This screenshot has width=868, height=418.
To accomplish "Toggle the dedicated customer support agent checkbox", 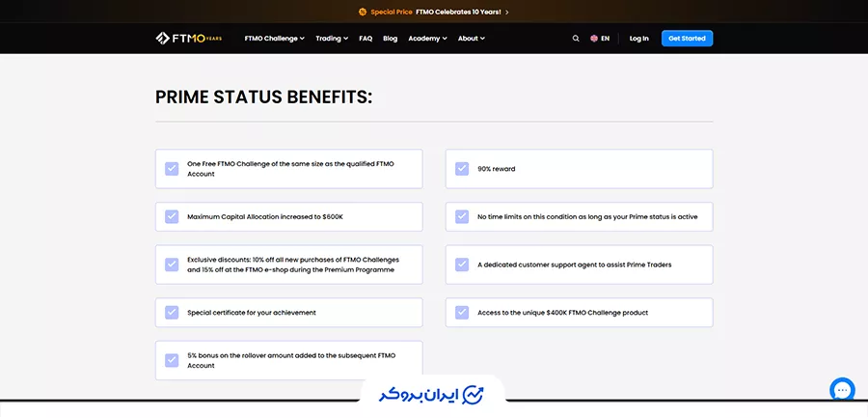I will (x=462, y=265).
